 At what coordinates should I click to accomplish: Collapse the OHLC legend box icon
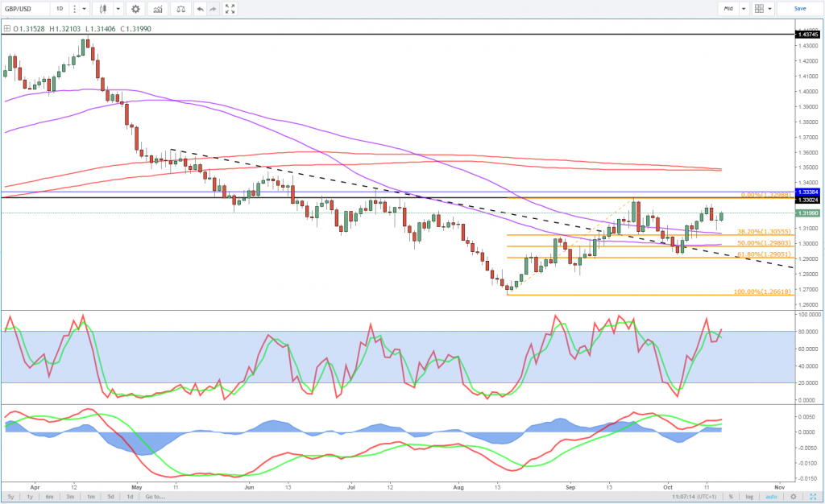point(6,29)
